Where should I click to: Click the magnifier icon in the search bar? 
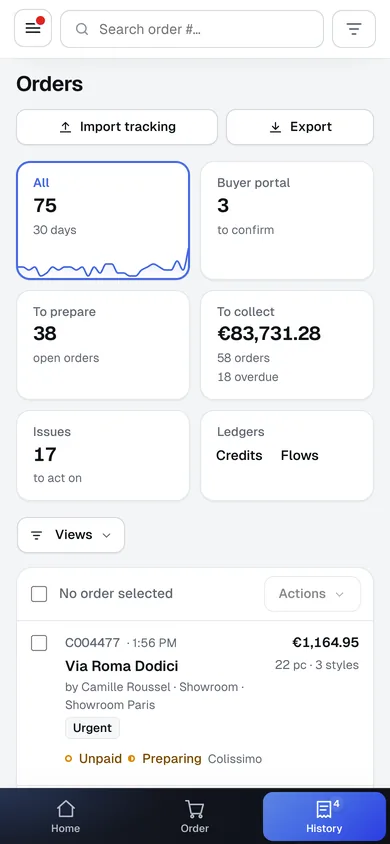[82, 29]
